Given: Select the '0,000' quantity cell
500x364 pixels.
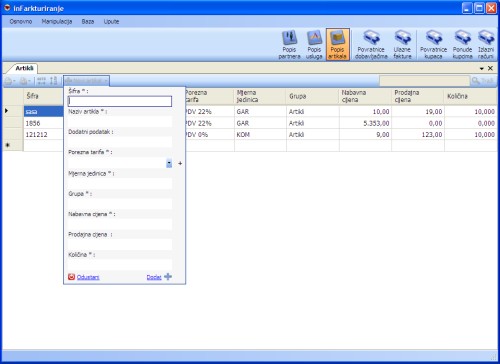Looking at the screenshot, I should click(471, 123).
